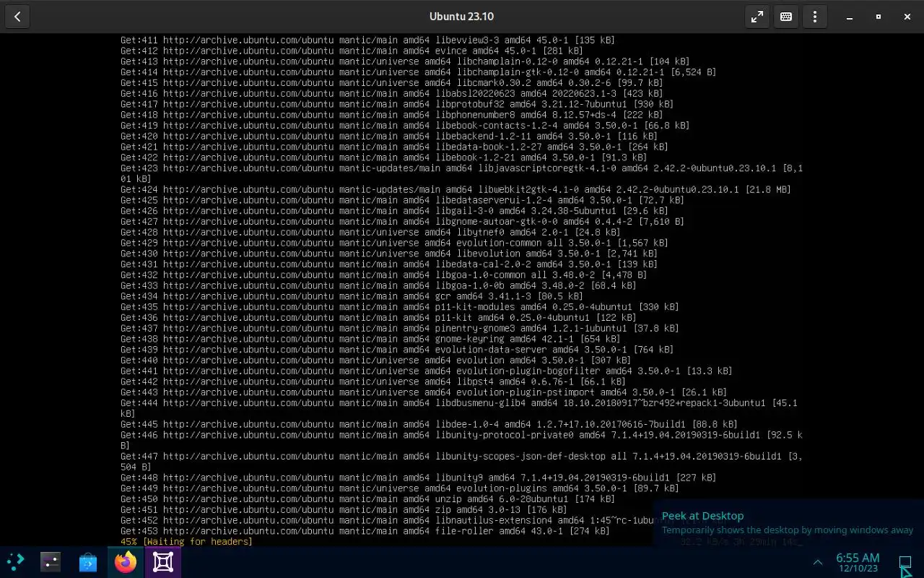Minimize the Ubuntu 23.10 window
Viewport: 924px width, 578px height.
pos(850,17)
